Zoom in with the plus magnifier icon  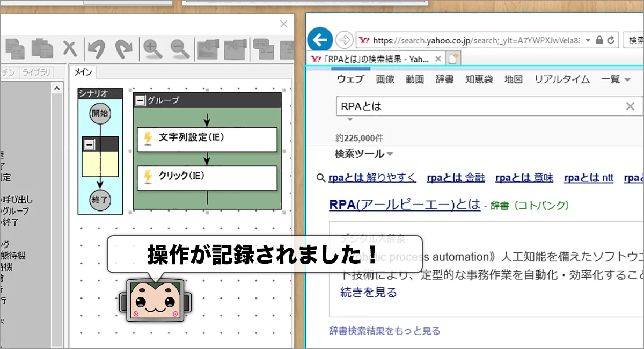pos(153,49)
